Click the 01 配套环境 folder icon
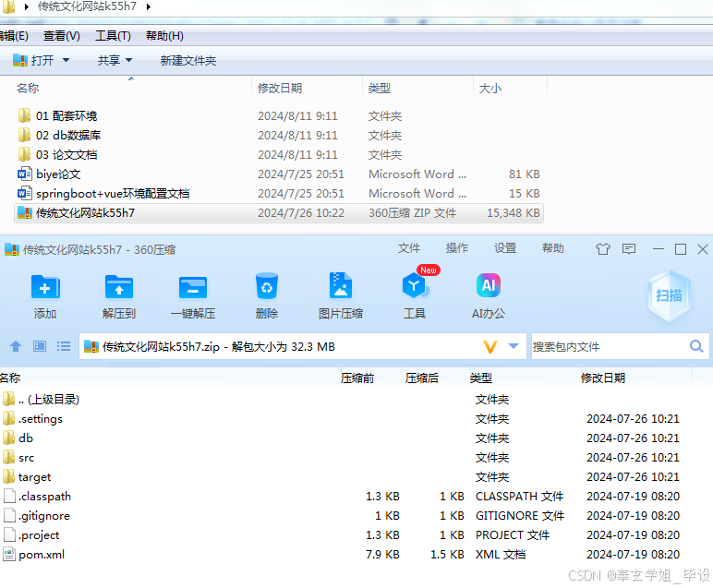The image size is (713, 588). coord(25,116)
